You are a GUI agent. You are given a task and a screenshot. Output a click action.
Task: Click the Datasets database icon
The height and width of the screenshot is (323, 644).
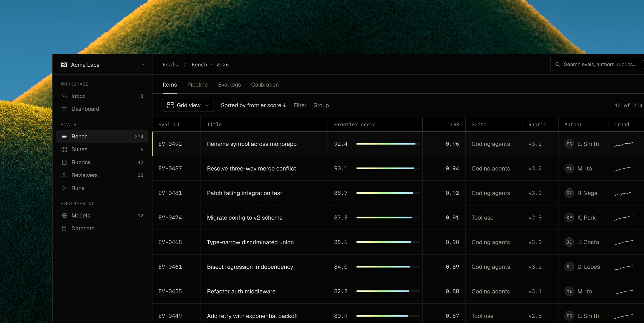click(x=64, y=228)
